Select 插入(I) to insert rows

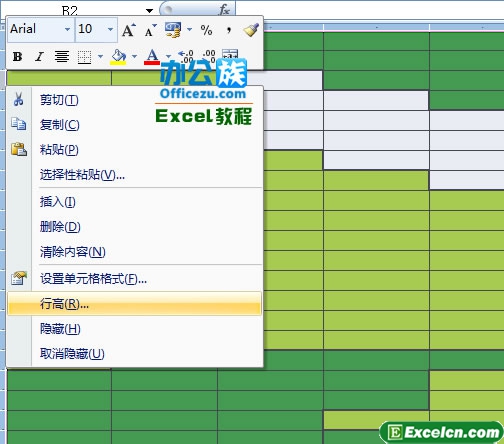click(135, 202)
